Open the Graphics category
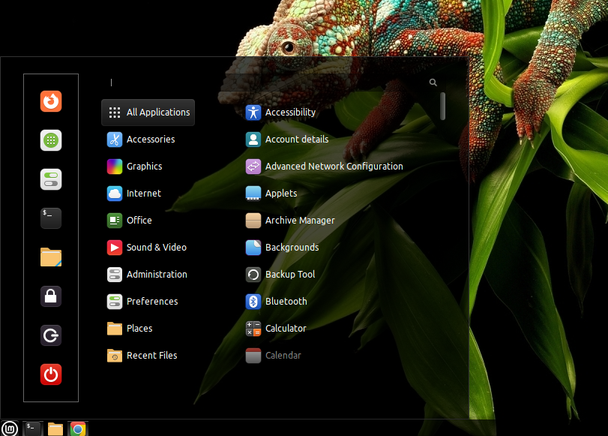Image resolution: width=608 pixels, height=436 pixels. [148, 166]
